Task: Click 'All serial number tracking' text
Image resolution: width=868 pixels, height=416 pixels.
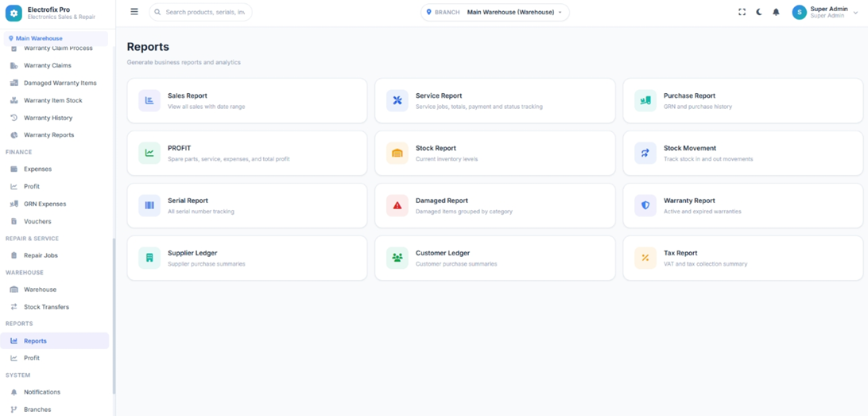Action: click(201, 212)
